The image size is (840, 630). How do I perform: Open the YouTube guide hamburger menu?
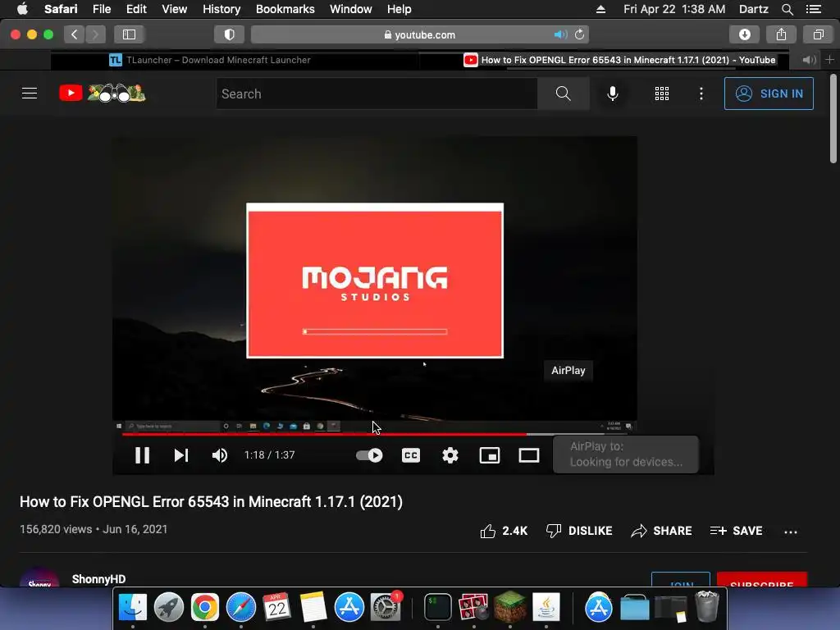pos(30,94)
